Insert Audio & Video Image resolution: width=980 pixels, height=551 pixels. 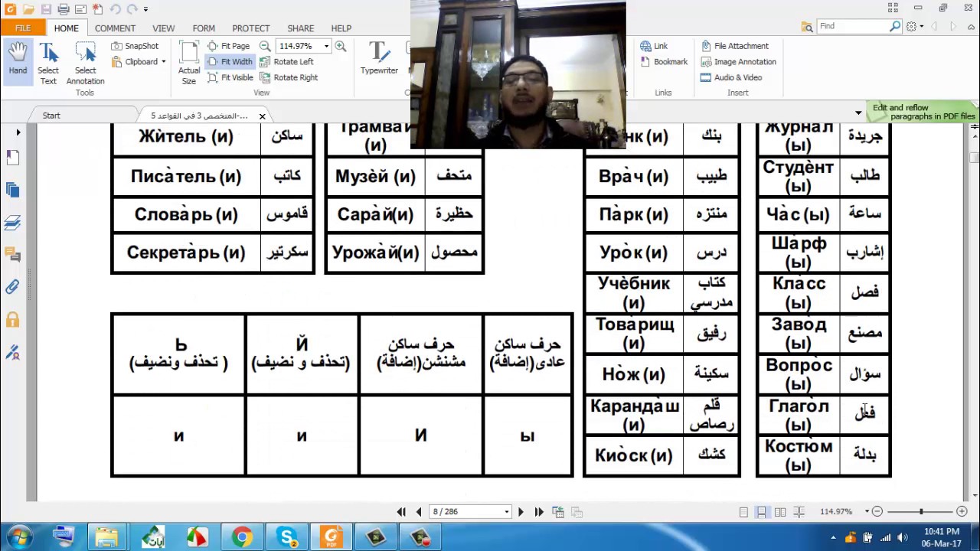(x=731, y=77)
